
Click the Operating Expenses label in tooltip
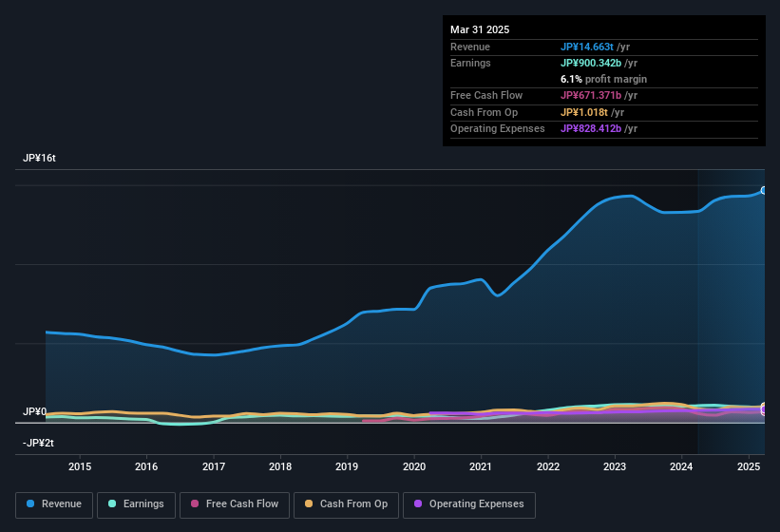[498, 129]
